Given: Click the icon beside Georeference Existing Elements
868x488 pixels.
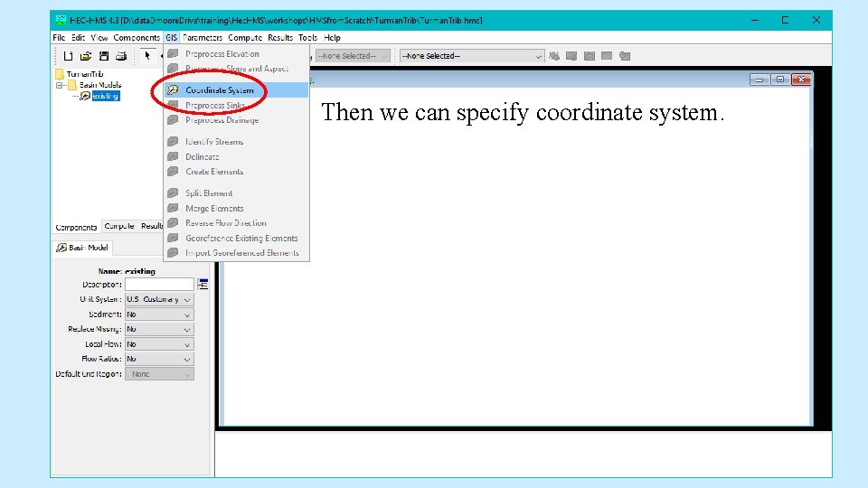Looking at the screenshot, I should point(174,238).
